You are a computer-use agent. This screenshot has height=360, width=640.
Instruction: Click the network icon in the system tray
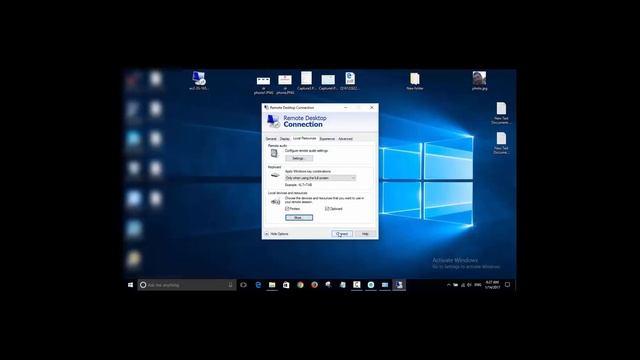462,285
